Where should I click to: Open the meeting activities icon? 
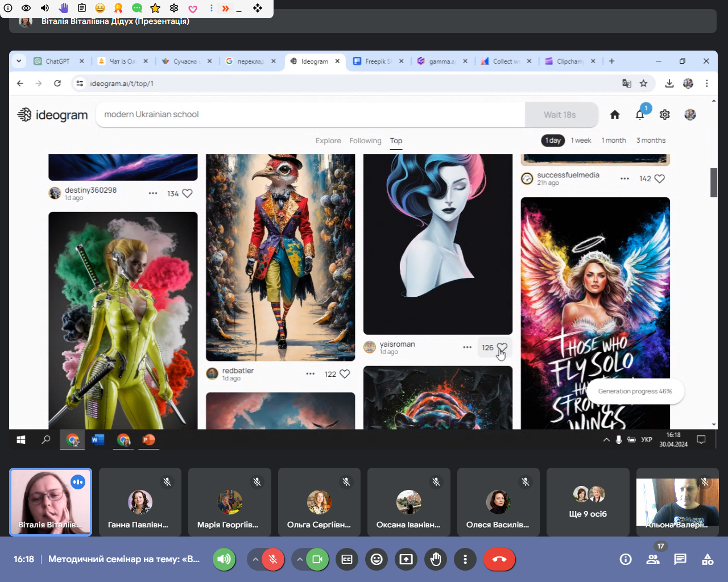click(708, 559)
